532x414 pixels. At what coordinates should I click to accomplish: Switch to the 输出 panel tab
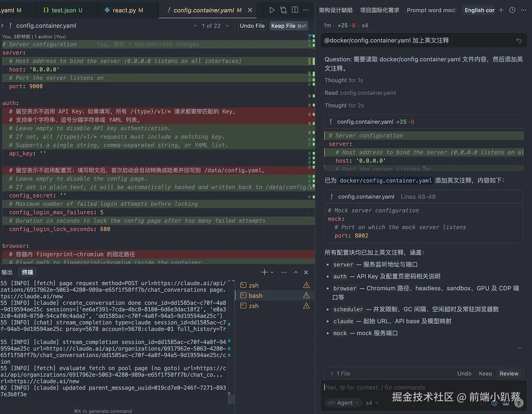[7, 272]
